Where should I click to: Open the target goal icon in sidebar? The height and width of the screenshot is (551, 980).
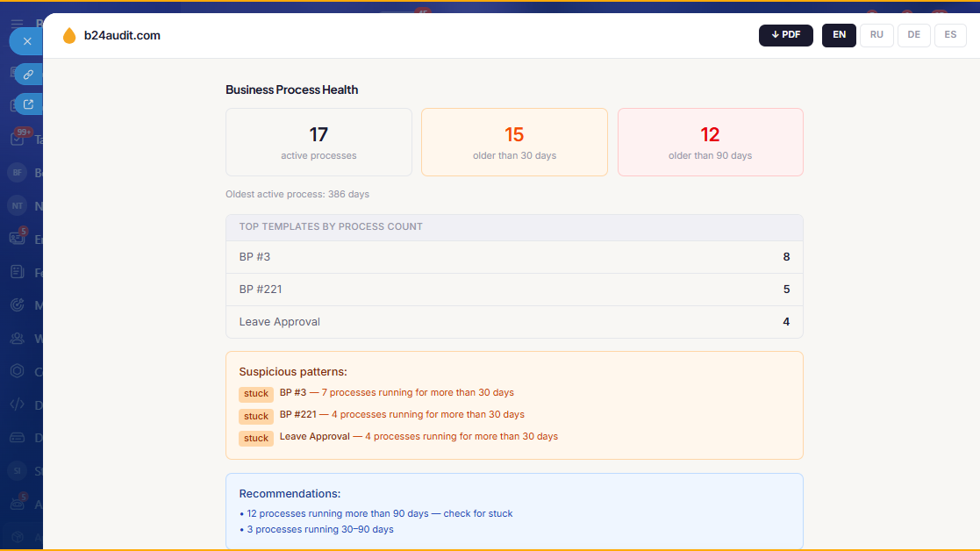click(17, 304)
